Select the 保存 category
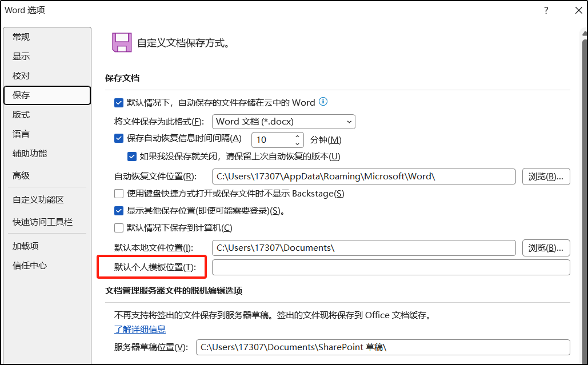This screenshot has width=588, height=365. pos(47,95)
